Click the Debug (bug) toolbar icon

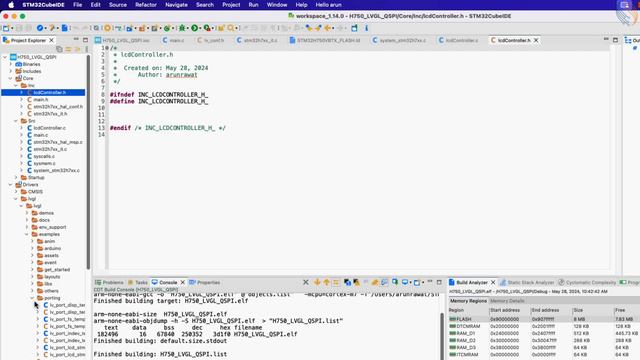(182, 28)
